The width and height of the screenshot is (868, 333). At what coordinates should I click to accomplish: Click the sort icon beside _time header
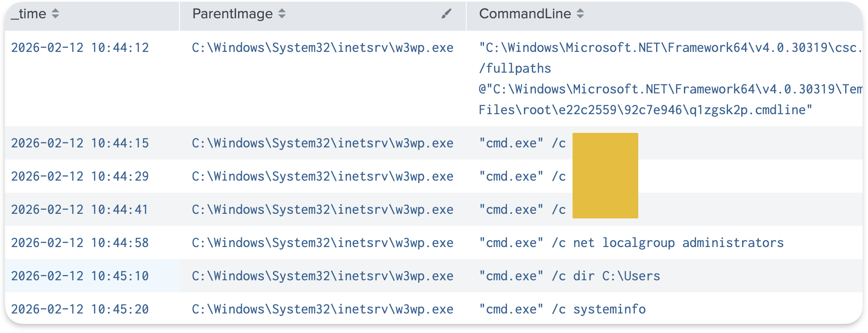[54, 14]
